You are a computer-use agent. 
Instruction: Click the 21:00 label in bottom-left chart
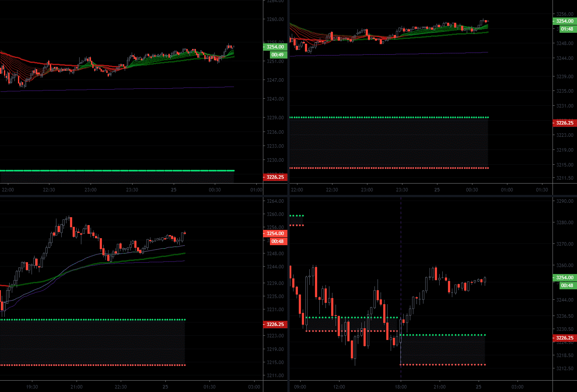[77, 387]
